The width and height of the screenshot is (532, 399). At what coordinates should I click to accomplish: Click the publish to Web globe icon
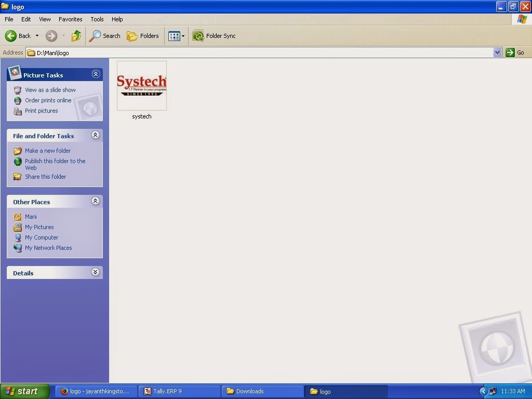point(18,162)
